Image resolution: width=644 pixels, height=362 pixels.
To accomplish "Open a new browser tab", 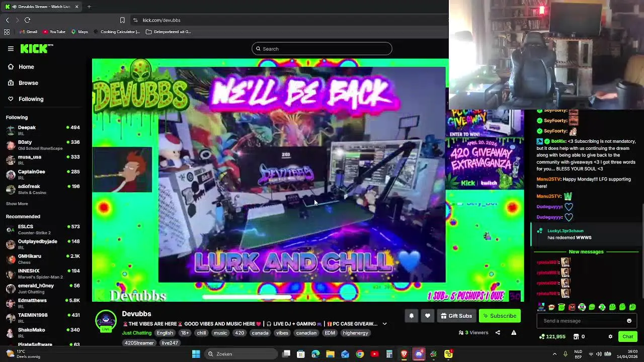I will click(x=89, y=7).
